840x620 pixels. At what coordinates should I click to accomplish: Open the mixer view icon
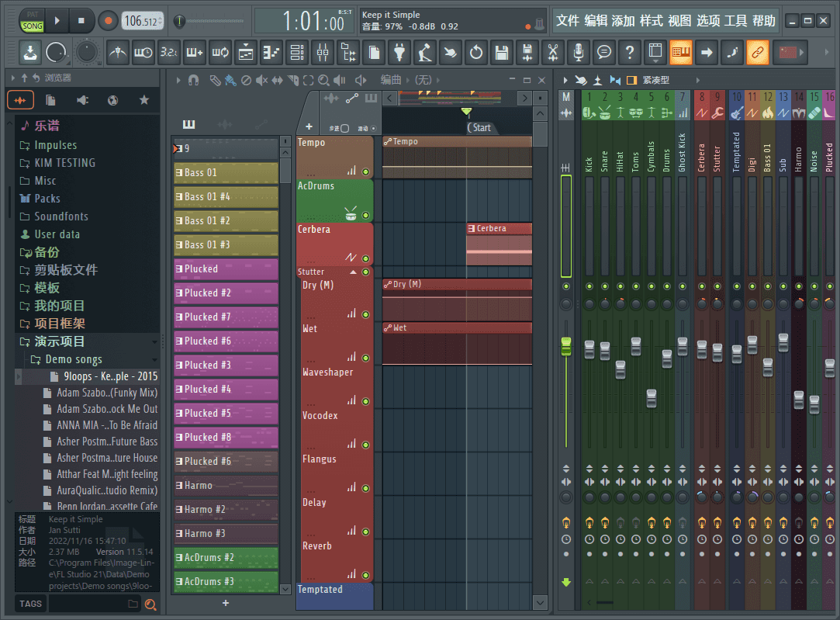click(x=323, y=53)
